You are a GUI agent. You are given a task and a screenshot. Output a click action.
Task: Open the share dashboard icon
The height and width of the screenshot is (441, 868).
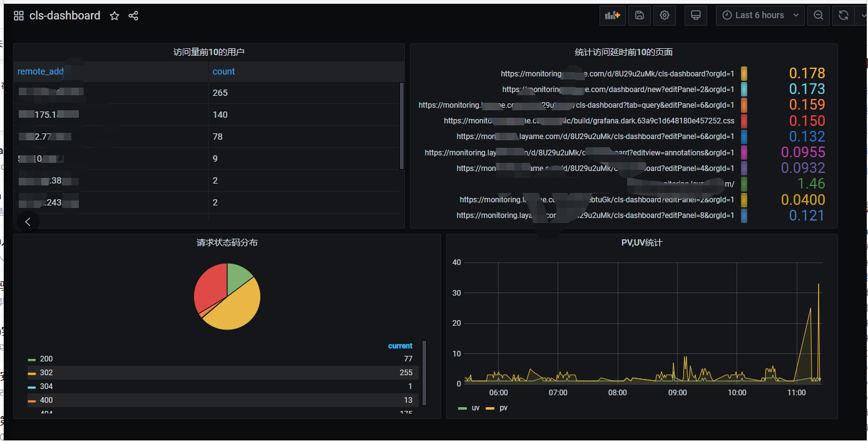[133, 16]
